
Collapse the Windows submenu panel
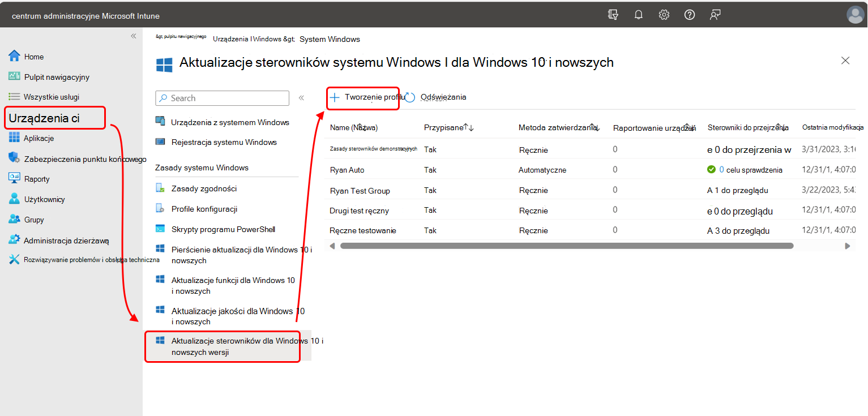301,98
